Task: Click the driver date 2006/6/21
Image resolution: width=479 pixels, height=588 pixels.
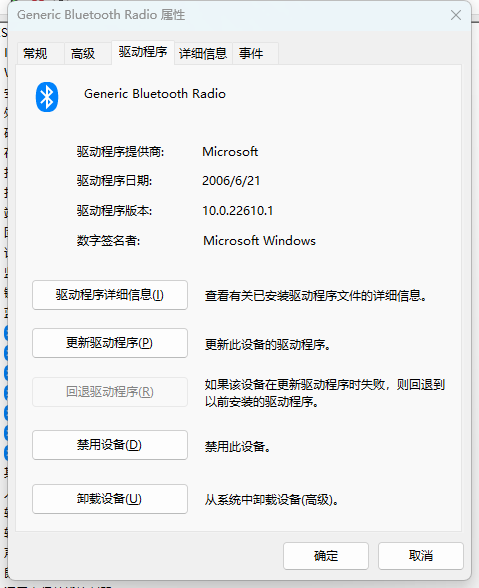Action: coord(231,181)
